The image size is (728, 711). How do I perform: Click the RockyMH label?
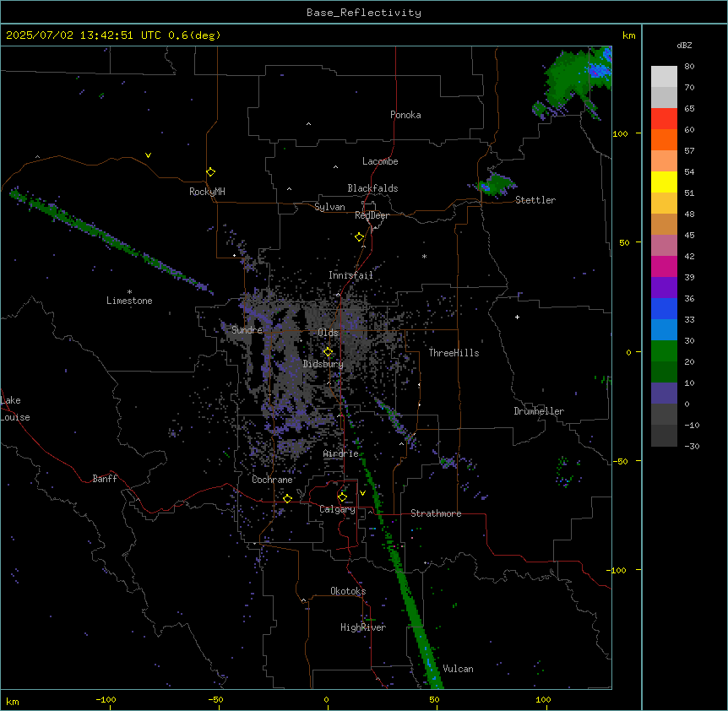(207, 192)
